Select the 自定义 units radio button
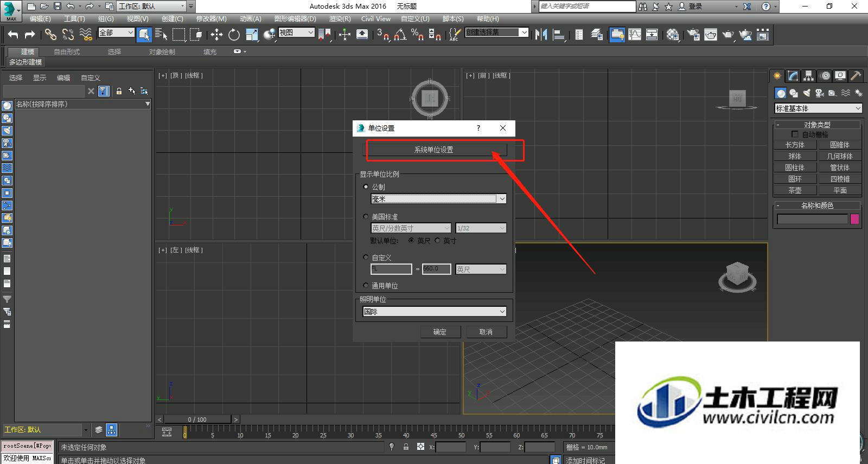 click(x=366, y=257)
